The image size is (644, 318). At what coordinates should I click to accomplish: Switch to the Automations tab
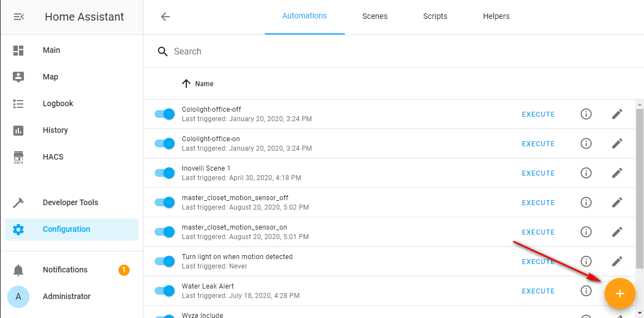(x=304, y=17)
